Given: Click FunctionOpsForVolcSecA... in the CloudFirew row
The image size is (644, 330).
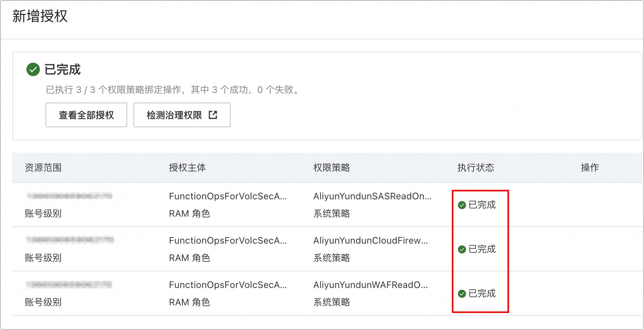Looking at the screenshot, I should [228, 241].
